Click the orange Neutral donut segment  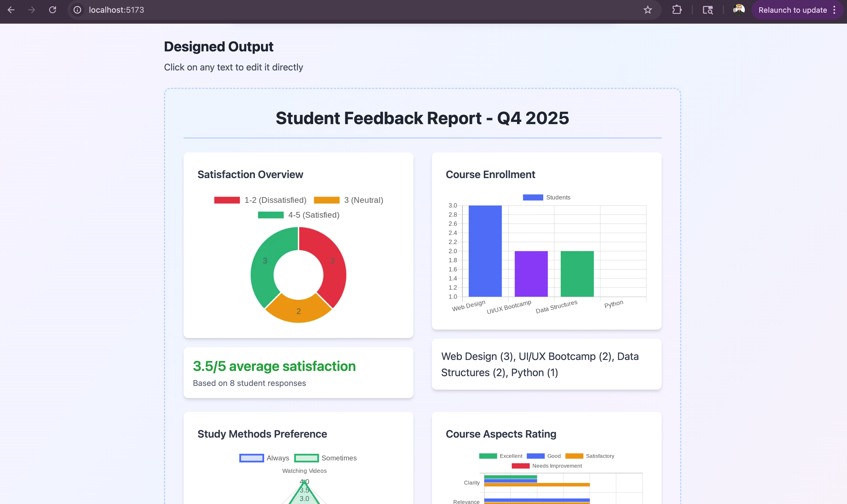coord(298,311)
